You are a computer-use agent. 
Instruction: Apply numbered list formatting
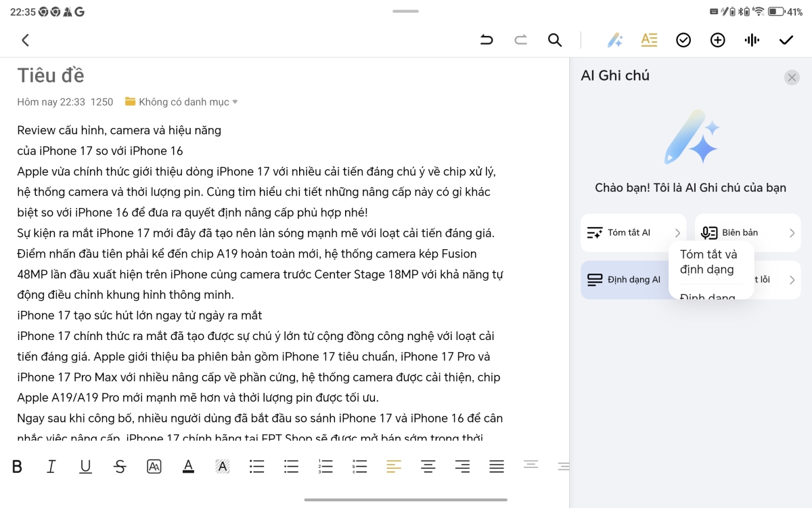click(325, 467)
